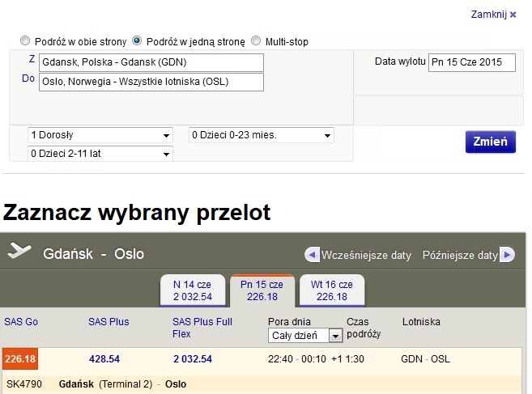This screenshot has width=532, height=394.
Task: Click the Pora dnia label
Action: coord(289,321)
